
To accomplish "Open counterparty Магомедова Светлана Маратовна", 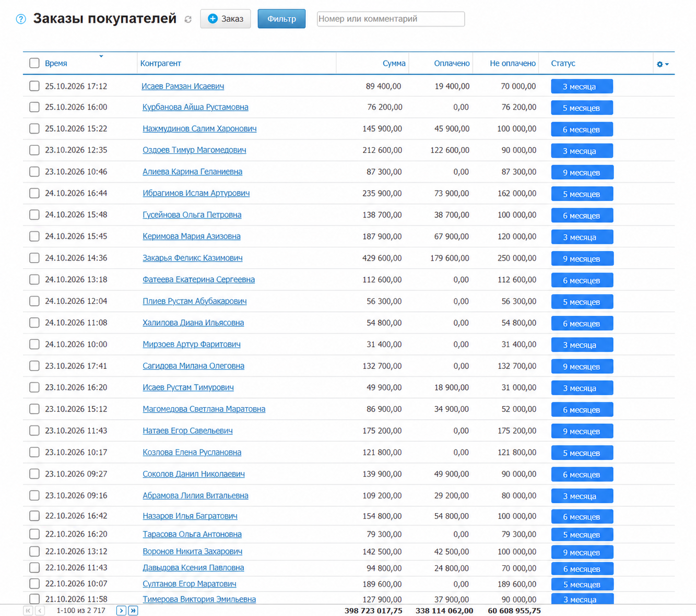I will point(204,409).
